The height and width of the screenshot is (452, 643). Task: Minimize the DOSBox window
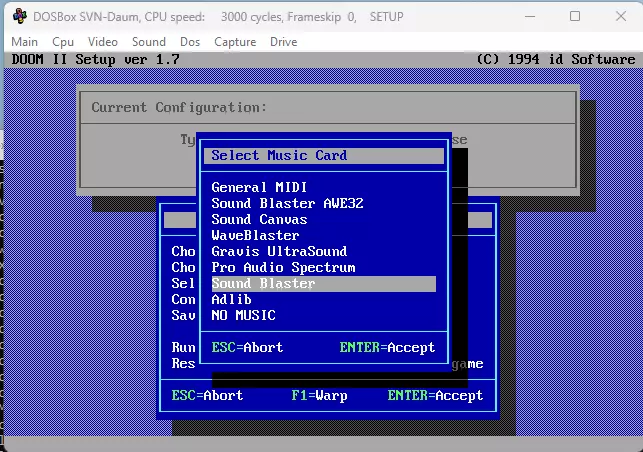pos(530,16)
